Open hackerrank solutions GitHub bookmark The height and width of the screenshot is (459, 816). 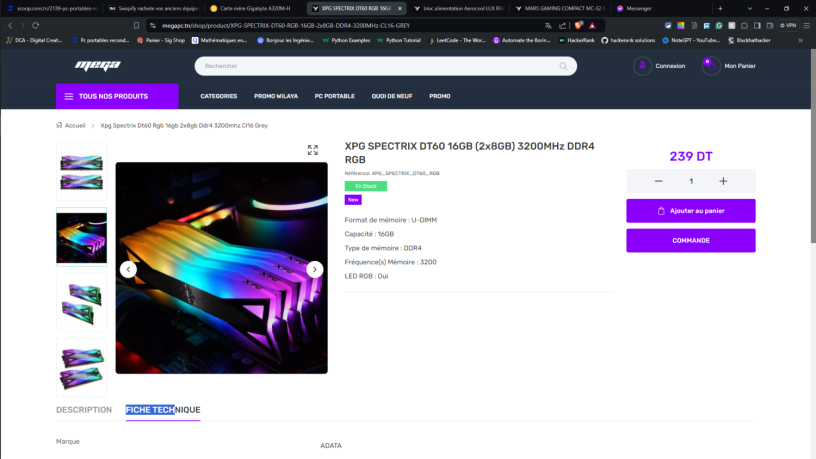628,40
